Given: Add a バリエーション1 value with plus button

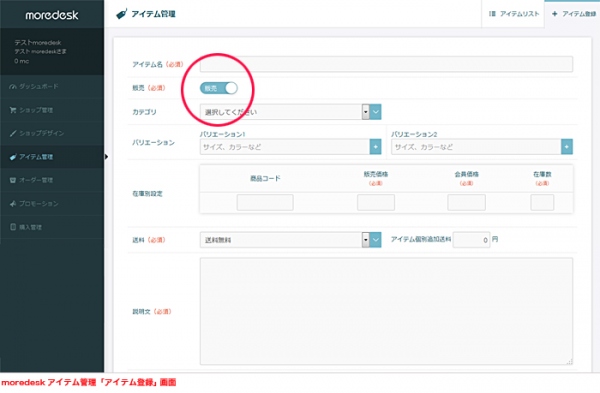Looking at the screenshot, I should click(375, 147).
